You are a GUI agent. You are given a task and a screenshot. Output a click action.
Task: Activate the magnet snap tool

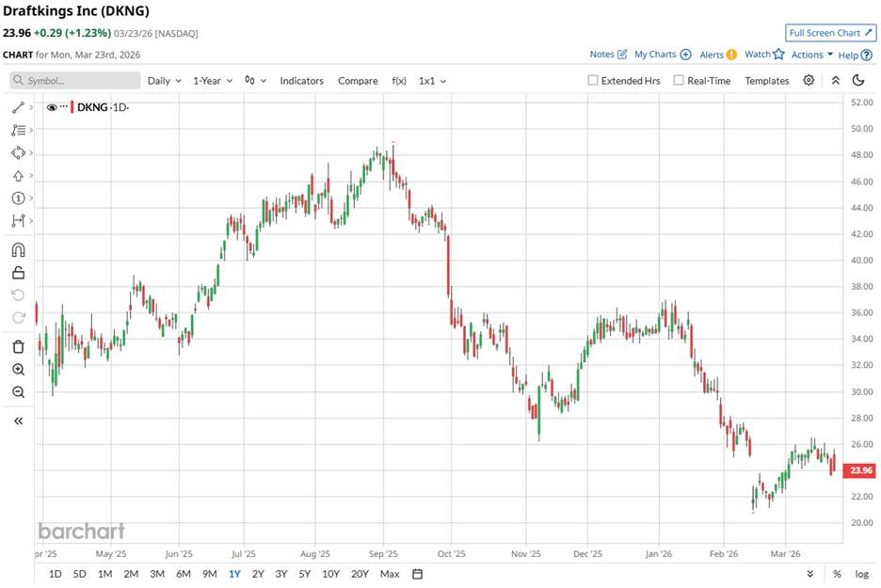pyautogui.click(x=18, y=250)
